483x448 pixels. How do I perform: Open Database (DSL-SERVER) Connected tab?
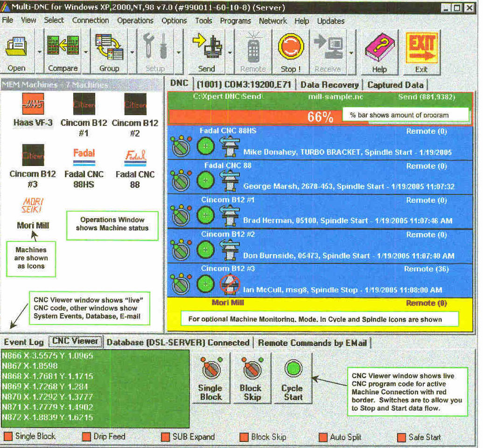point(178,343)
